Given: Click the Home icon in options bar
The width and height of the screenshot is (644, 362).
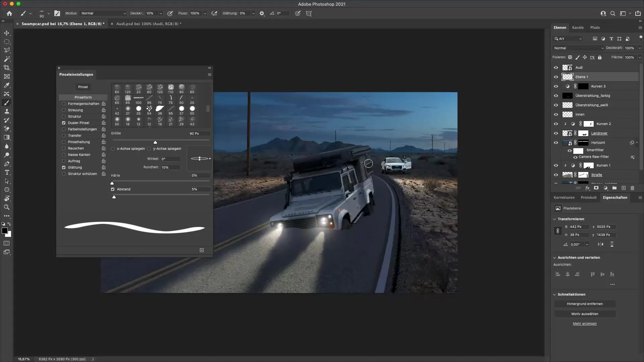Looking at the screenshot, I should 9,13.
